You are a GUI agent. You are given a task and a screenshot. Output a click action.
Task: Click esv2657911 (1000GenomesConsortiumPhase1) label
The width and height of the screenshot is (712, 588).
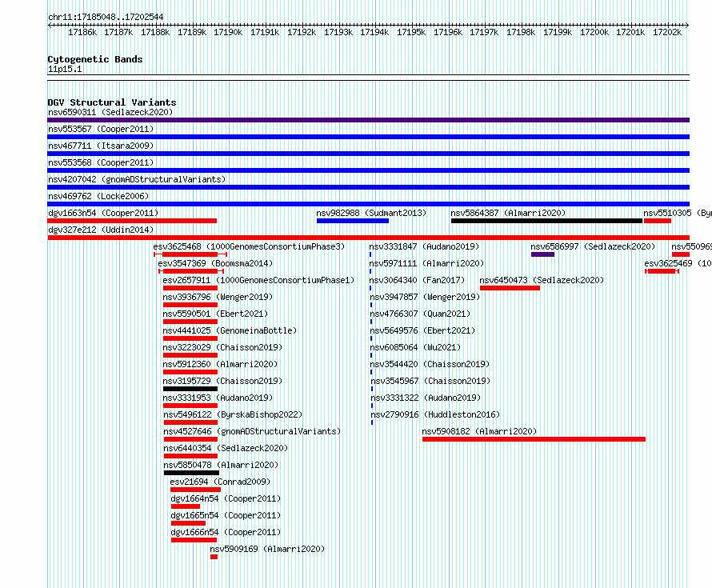point(258,280)
